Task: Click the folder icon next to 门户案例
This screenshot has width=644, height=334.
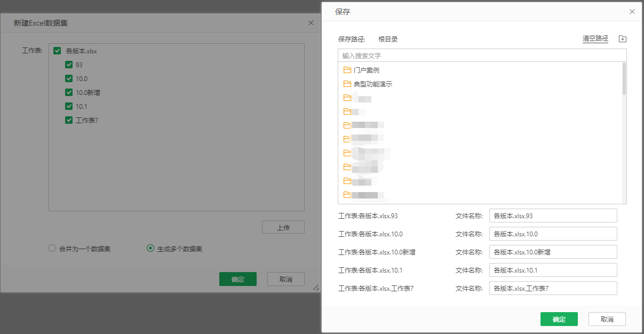Action: [x=347, y=70]
